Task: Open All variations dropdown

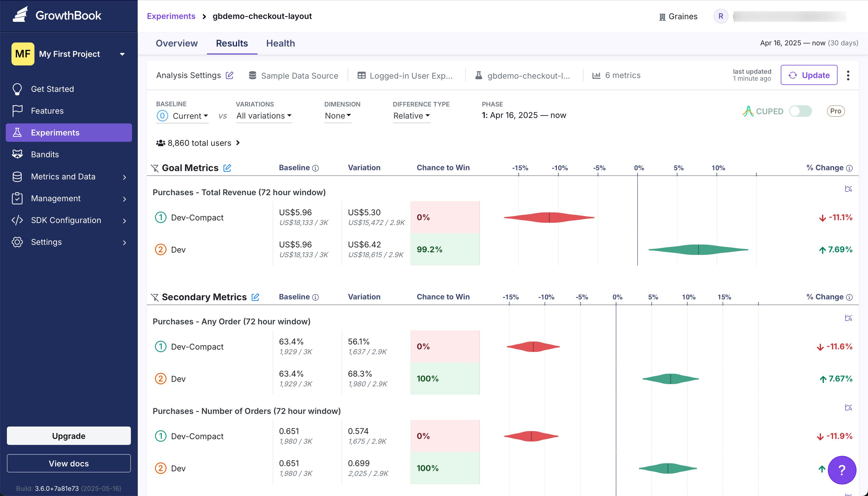Action: (264, 116)
